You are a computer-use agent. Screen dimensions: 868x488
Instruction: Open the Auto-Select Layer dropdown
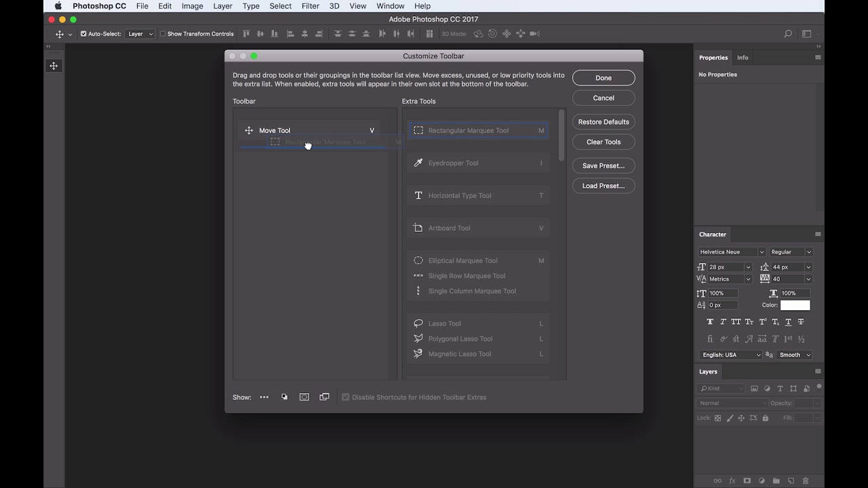tap(140, 34)
